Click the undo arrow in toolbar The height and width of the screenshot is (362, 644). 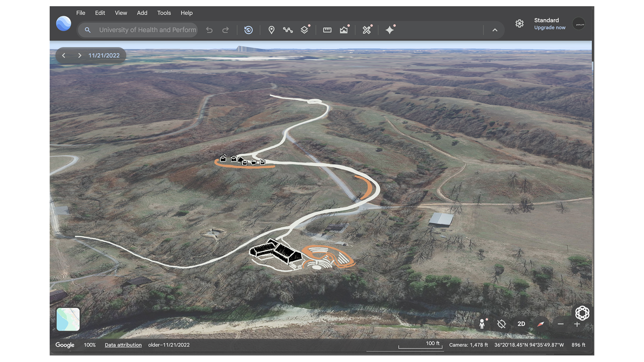(209, 30)
